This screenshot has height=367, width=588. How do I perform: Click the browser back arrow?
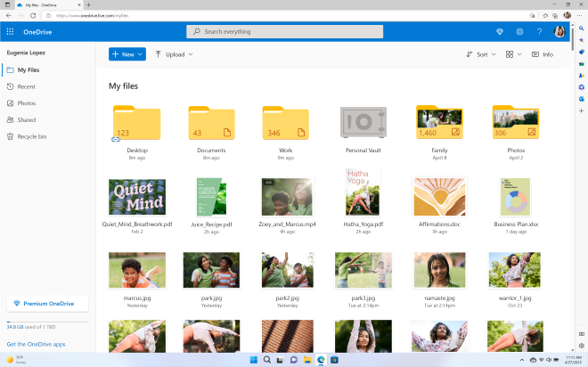9,16
